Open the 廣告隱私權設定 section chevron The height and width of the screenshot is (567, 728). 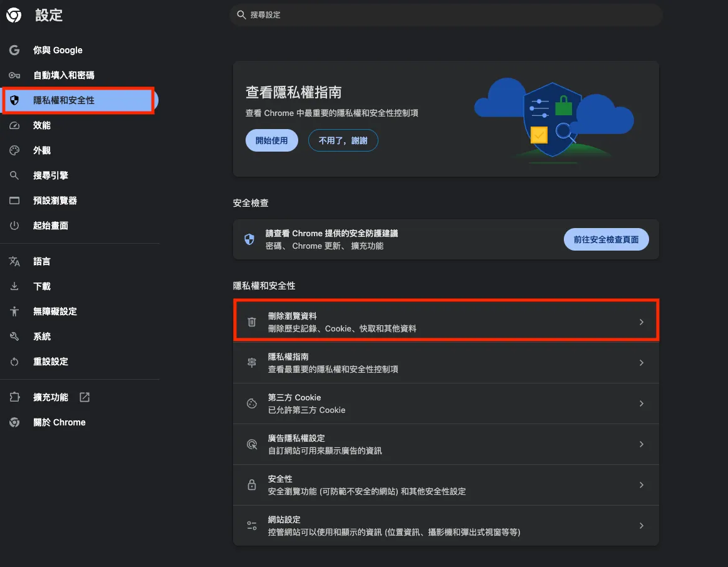point(641,444)
